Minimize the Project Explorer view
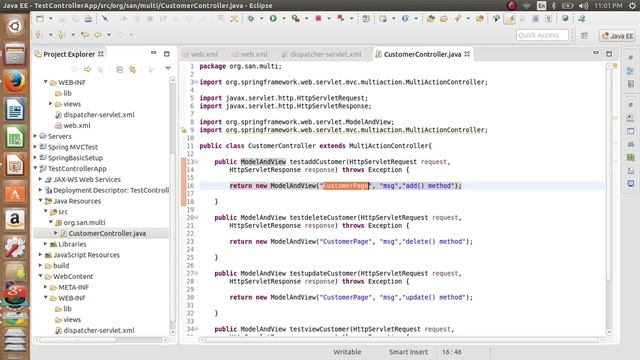 [153, 53]
